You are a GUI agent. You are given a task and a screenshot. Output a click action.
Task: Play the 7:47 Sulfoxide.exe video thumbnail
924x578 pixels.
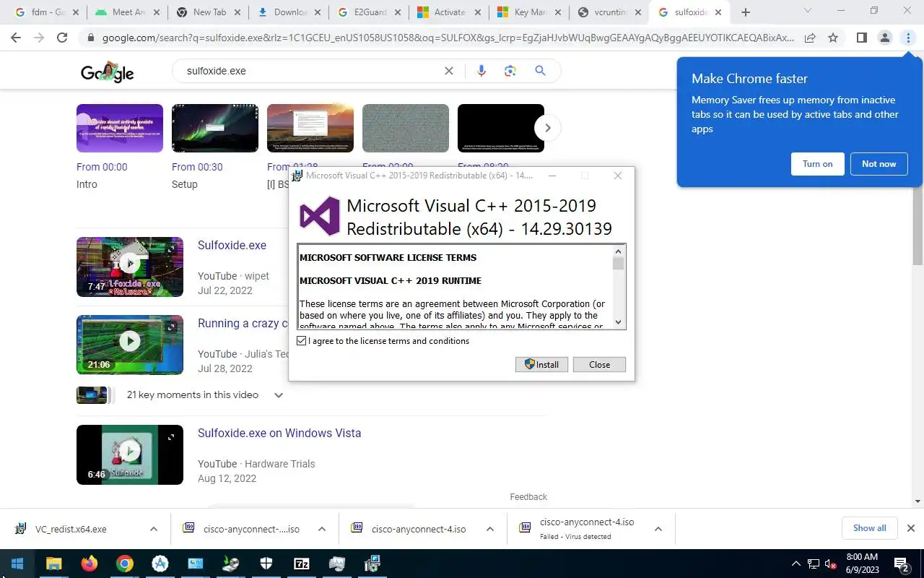click(x=130, y=267)
